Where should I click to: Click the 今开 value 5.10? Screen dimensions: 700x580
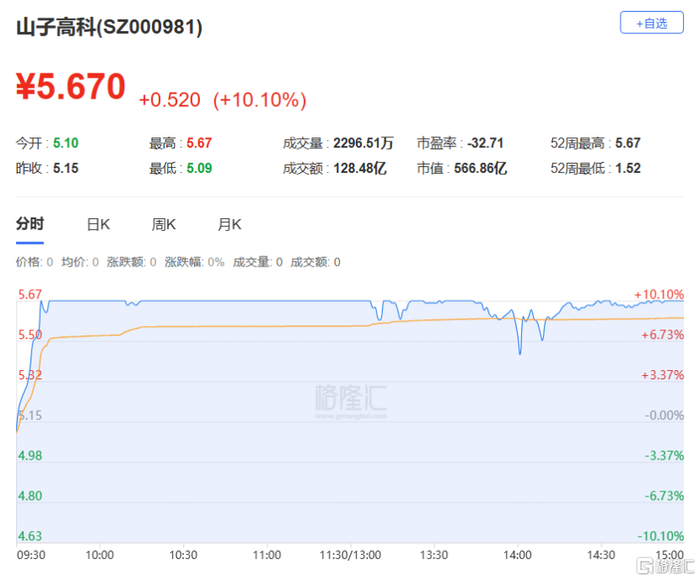(66, 143)
